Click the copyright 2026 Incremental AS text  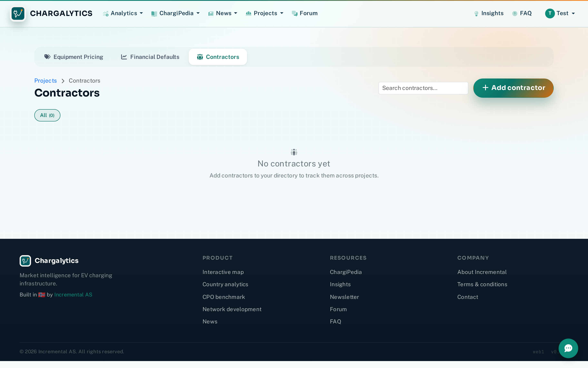(x=72, y=351)
